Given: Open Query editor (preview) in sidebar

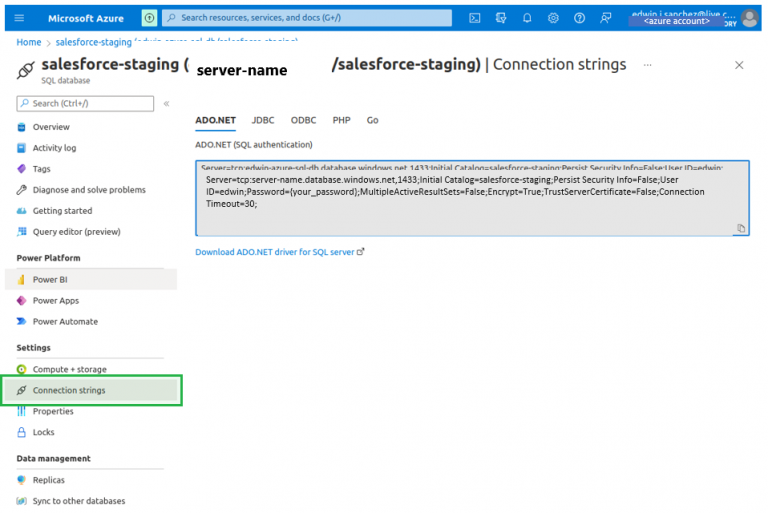Looking at the screenshot, I should 76,232.
